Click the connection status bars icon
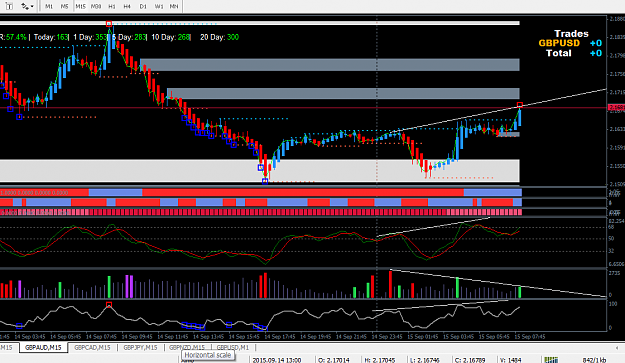The width and height of the screenshot is (625, 363). pos(551,360)
